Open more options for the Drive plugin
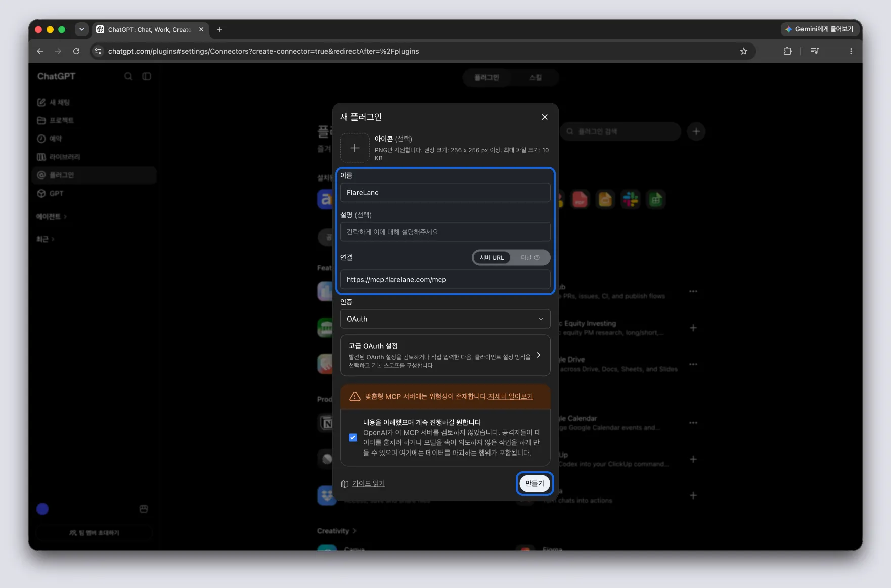This screenshot has width=891, height=588. pos(693,364)
